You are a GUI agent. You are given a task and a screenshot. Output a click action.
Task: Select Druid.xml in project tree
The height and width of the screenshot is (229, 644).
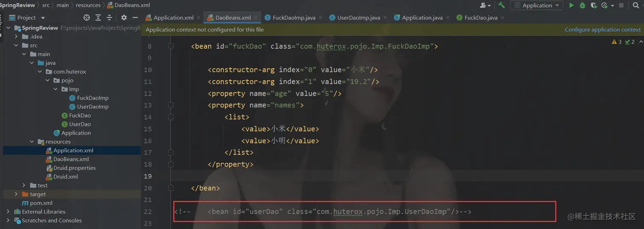[x=62, y=177]
